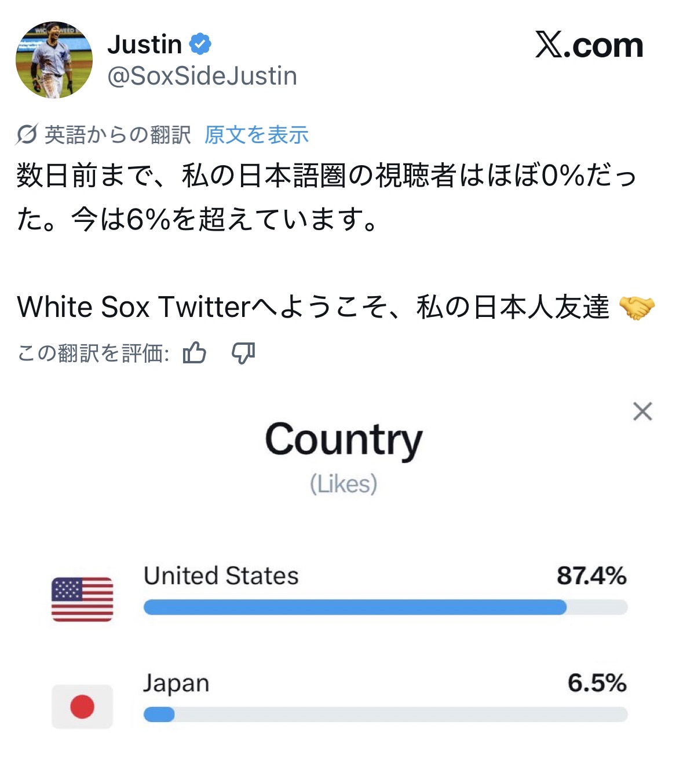Click the translation icon beside 英語からの翻訳
Viewport: 683px width, 784px height.
click(27, 134)
